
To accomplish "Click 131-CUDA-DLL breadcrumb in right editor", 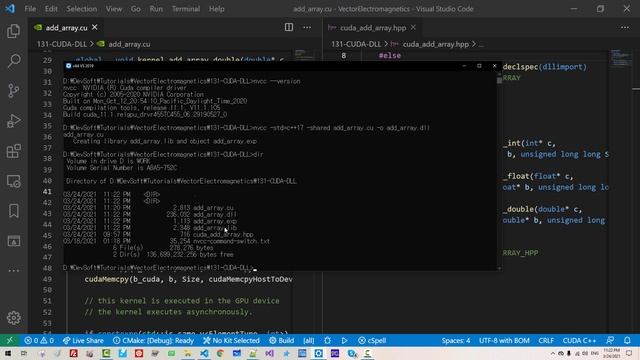I will coord(356,44).
